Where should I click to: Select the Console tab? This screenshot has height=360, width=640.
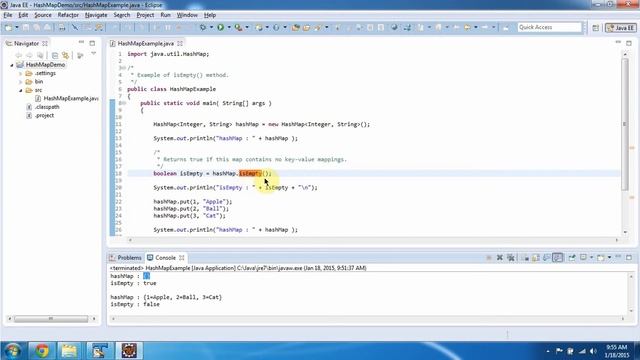tap(166, 258)
